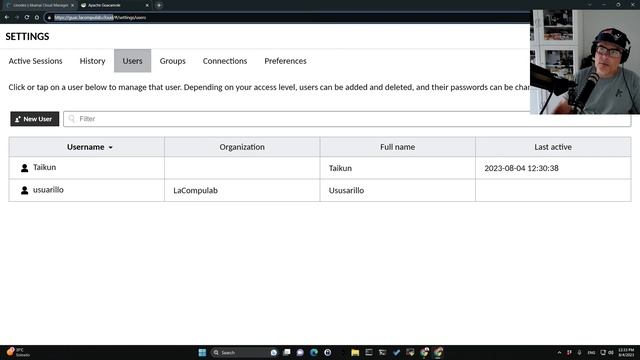Open the Chat app on the taskbar
Viewport: 640px width, 360px height.
click(300, 352)
